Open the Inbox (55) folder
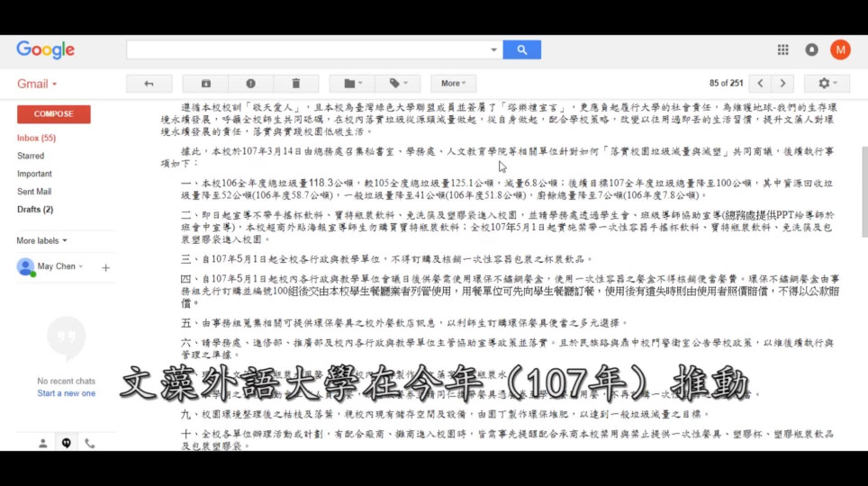This screenshot has height=486, width=868. [x=36, y=138]
